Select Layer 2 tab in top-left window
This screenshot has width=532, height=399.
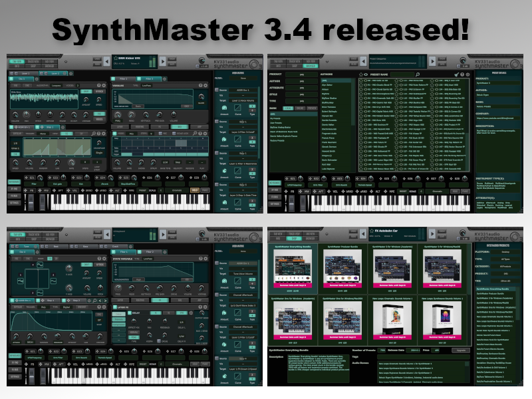point(54,73)
